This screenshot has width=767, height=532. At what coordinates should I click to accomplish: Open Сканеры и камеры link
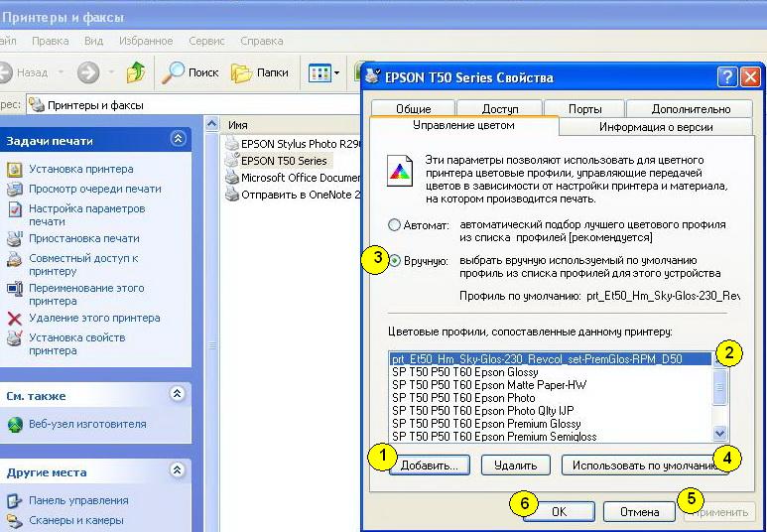pos(76,520)
